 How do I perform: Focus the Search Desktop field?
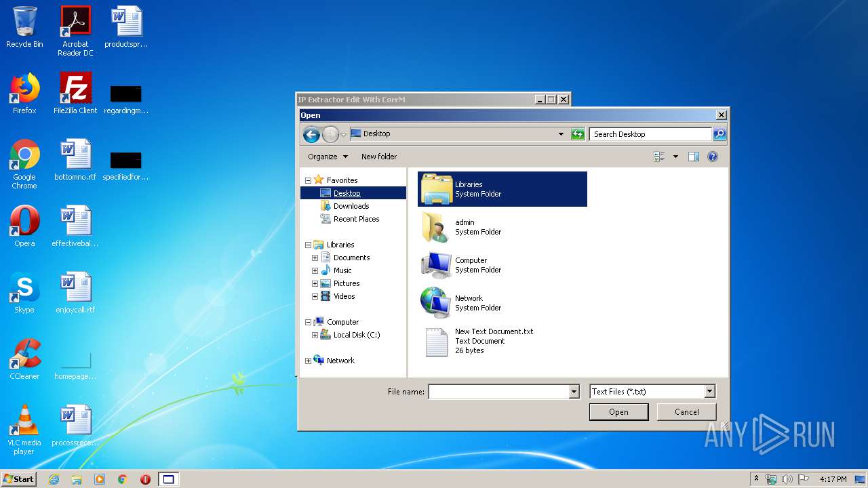coord(650,134)
